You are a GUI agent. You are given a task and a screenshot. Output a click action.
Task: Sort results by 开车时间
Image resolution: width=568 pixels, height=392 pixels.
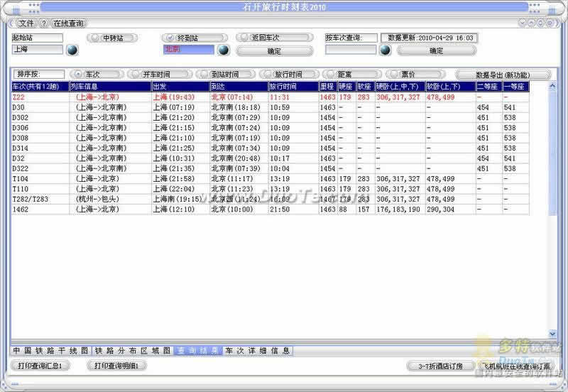pyautogui.click(x=160, y=75)
